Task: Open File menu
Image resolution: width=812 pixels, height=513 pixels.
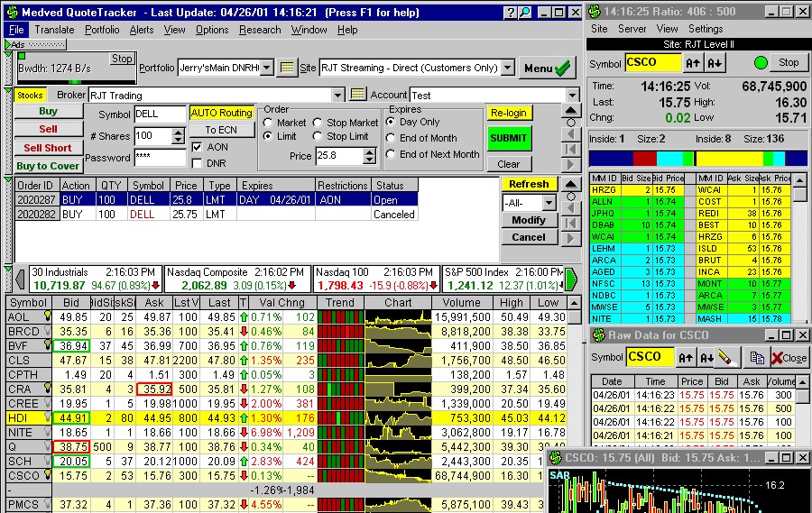Action: point(16,30)
